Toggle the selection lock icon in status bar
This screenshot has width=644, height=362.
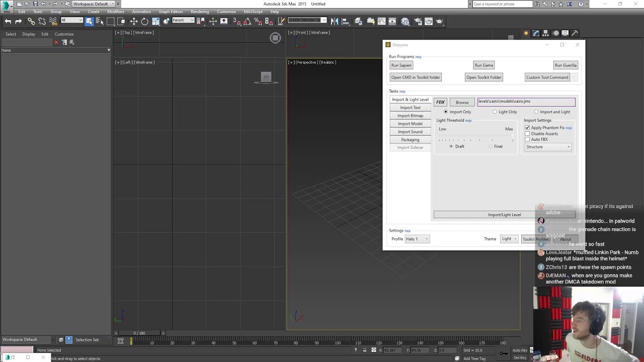(x=365, y=350)
